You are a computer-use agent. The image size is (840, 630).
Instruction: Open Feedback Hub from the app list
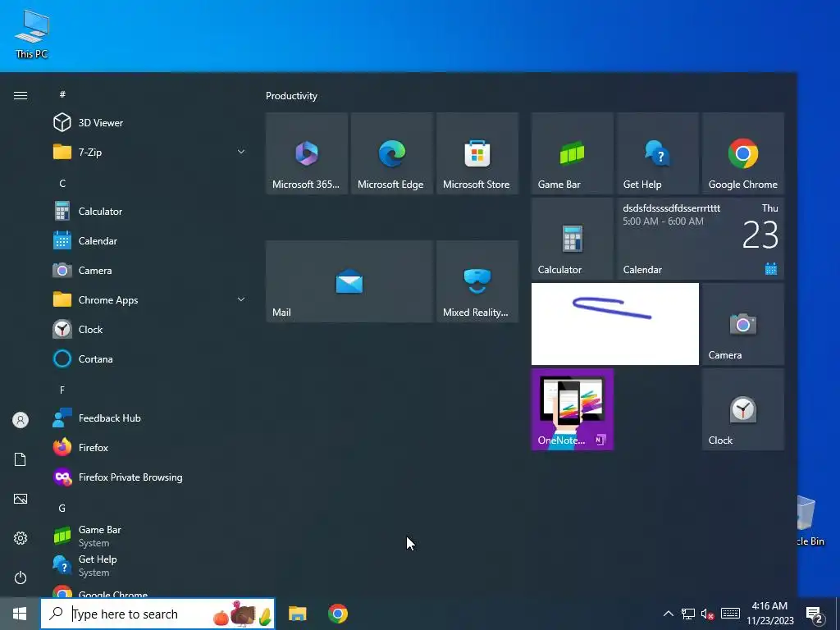[150, 418]
